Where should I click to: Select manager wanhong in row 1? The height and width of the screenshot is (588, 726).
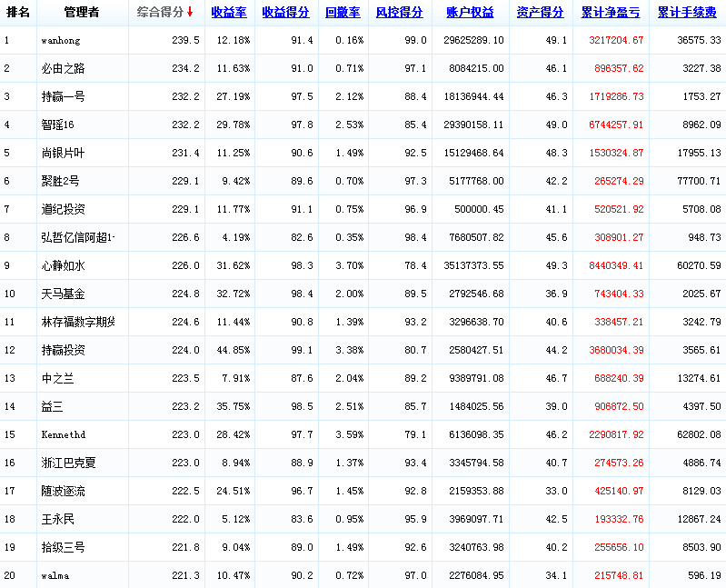coord(61,40)
